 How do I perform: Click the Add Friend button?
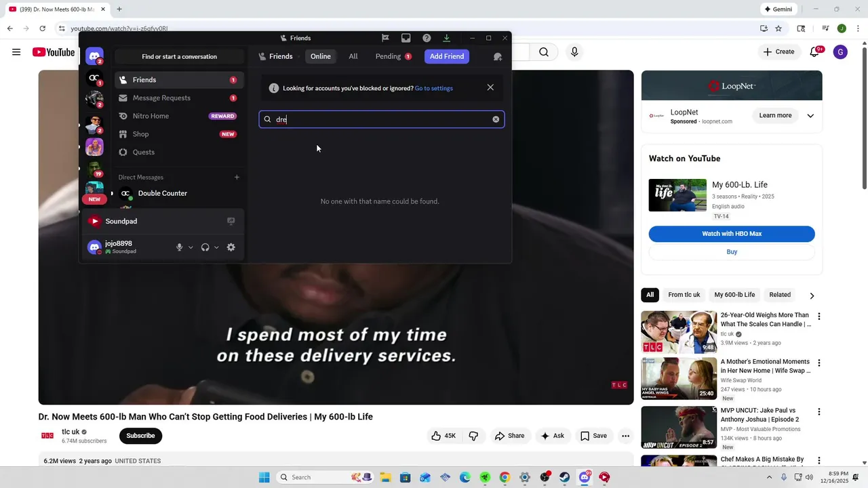pos(447,56)
